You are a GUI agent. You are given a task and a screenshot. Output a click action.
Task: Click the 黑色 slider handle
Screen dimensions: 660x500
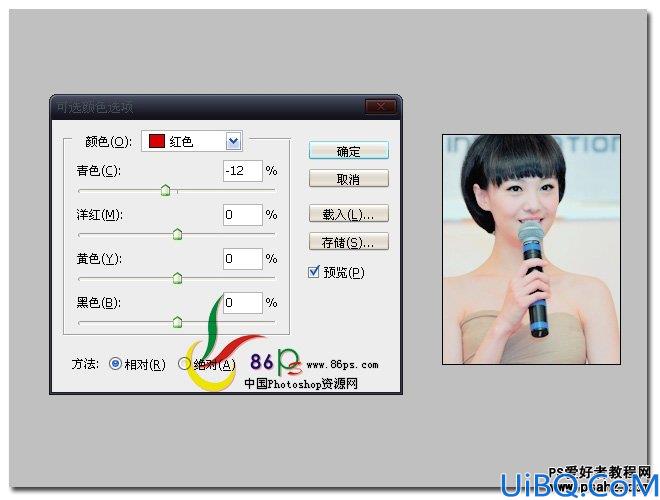click(x=178, y=322)
